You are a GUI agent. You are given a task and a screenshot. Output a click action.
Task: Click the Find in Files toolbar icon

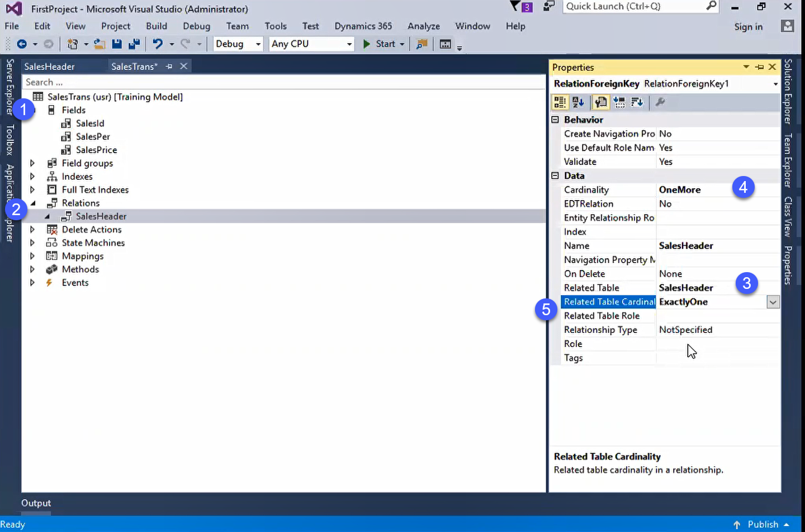point(422,44)
